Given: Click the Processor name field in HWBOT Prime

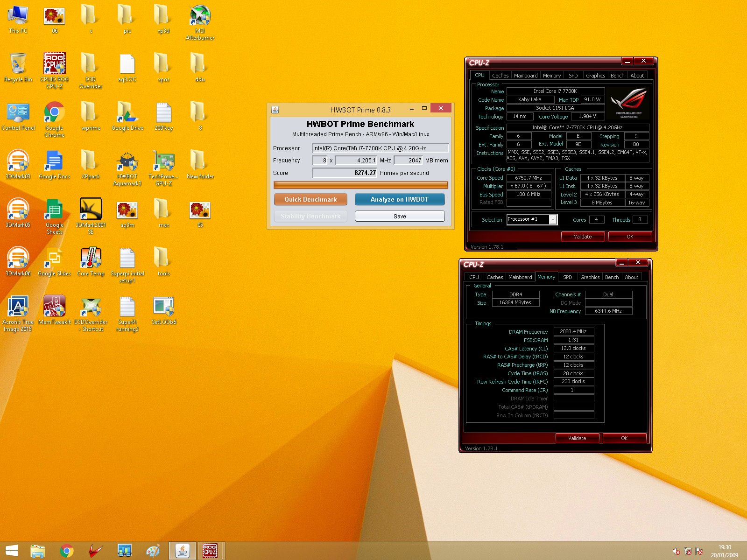Looking at the screenshot, I should click(x=381, y=148).
